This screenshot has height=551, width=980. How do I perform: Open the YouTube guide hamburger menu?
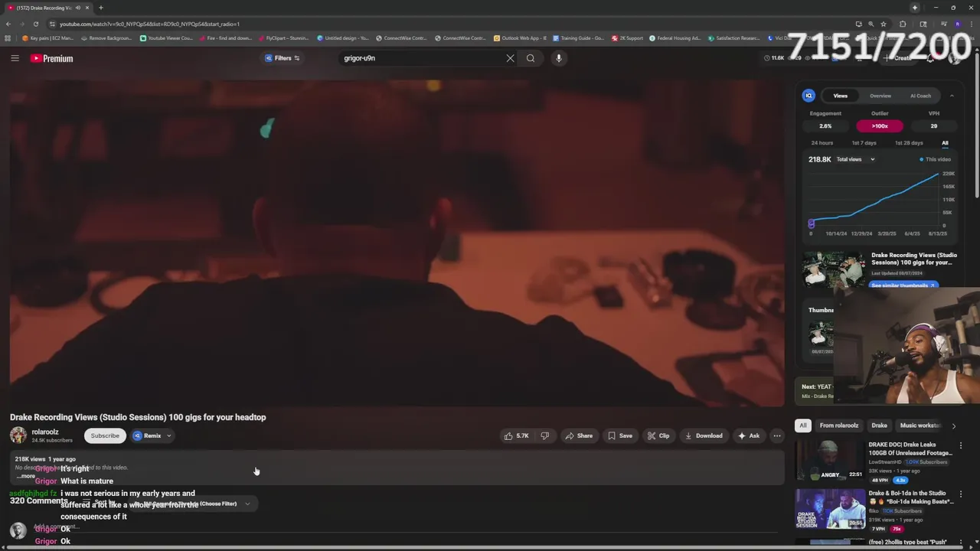[x=15, y=58]
